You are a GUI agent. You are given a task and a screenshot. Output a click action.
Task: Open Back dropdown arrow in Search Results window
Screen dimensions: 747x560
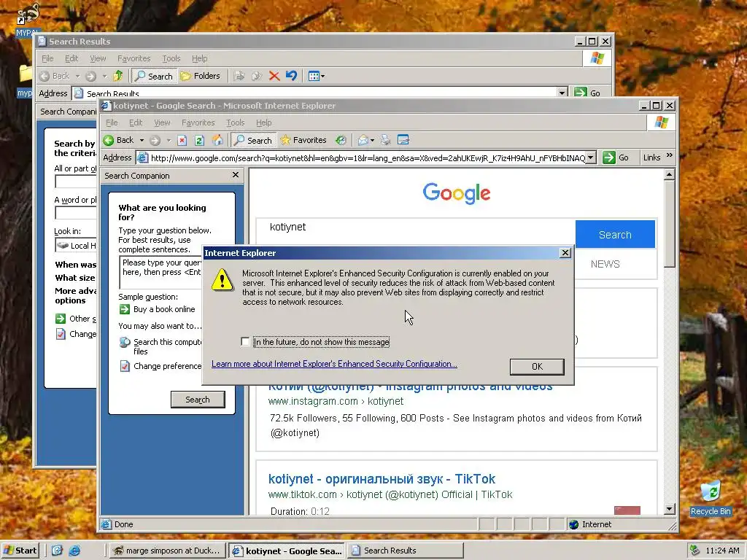(77, 76)
